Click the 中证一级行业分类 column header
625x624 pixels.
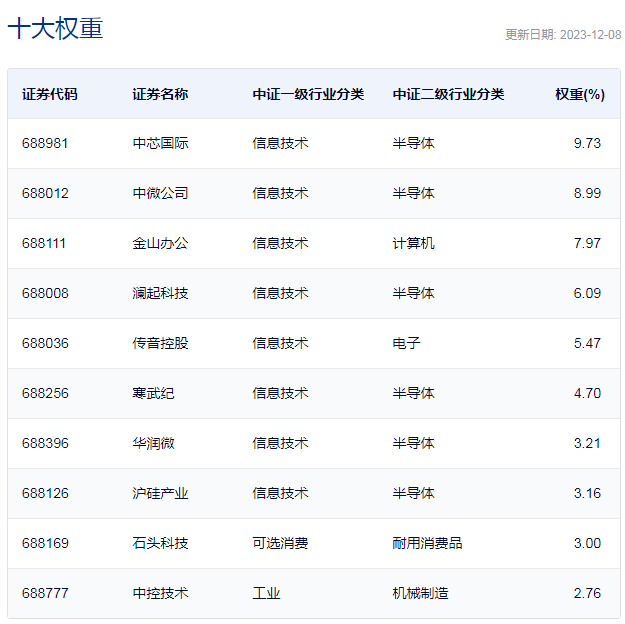pos(308,94)
